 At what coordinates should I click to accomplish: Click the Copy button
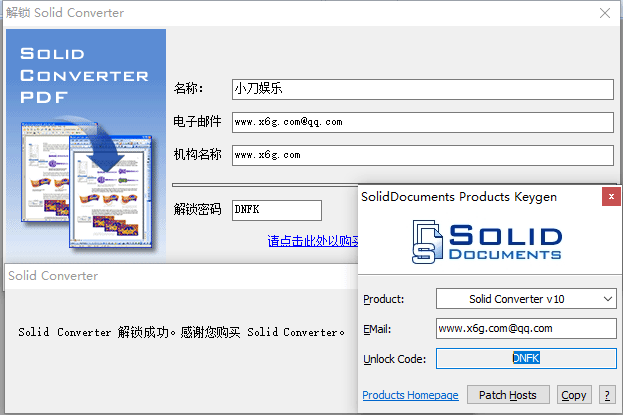click(x=574, y=395)
